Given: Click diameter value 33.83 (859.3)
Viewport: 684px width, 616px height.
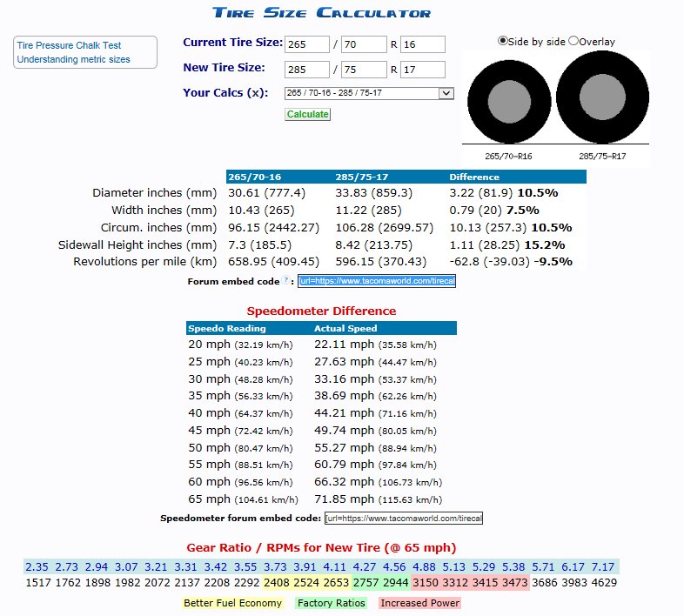Looking at the screenshot, I should 374,193.
